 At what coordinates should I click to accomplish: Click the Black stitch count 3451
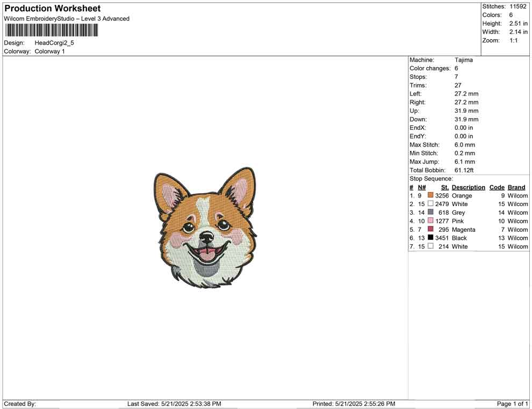pos(442,238)
